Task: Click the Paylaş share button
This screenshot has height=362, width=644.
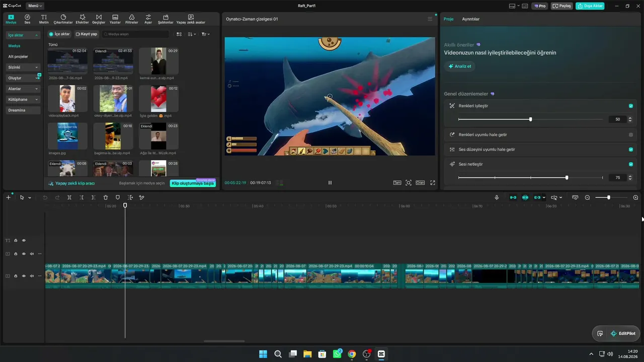Action: tap(562, 6)
